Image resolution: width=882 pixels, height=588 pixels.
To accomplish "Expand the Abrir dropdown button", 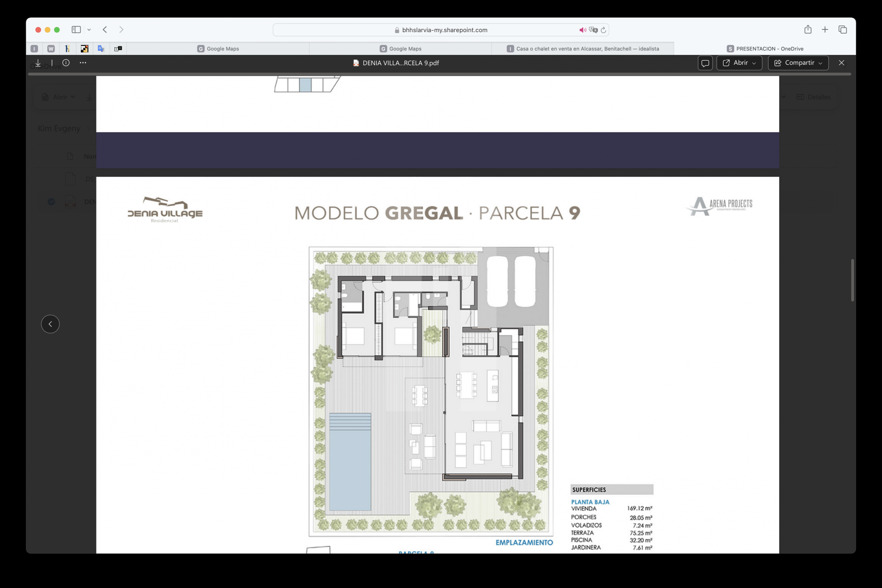I will (x=739, y=63).
